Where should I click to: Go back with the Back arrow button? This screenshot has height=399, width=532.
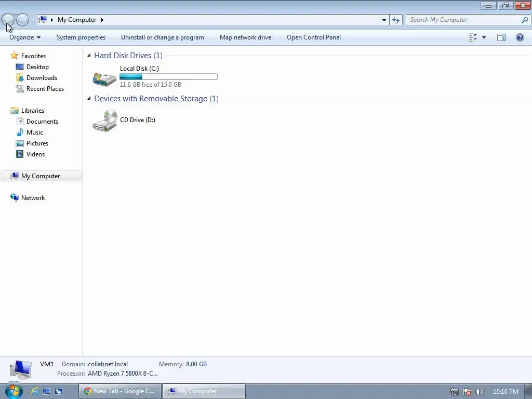(8, 20)
